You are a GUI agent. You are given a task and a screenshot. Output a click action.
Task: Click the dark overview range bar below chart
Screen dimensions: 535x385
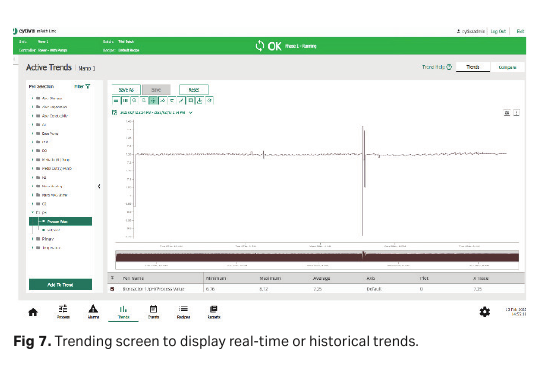point(317,257)
